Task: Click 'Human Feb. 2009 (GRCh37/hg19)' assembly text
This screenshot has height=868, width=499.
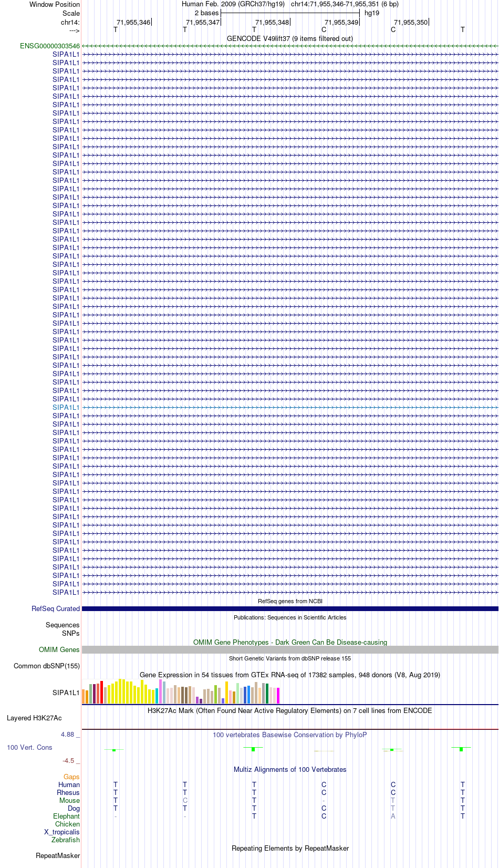Action: click(x=233, y=4)
